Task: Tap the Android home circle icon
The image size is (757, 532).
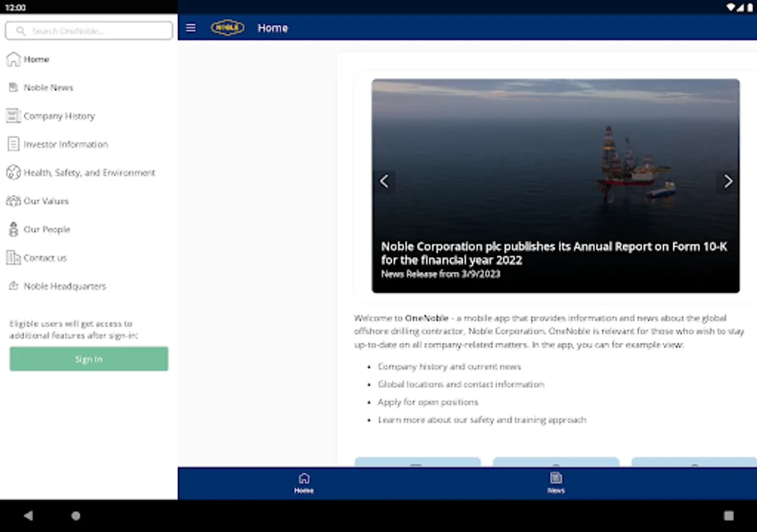Action: pyautogui.click(x=76, y=515)
